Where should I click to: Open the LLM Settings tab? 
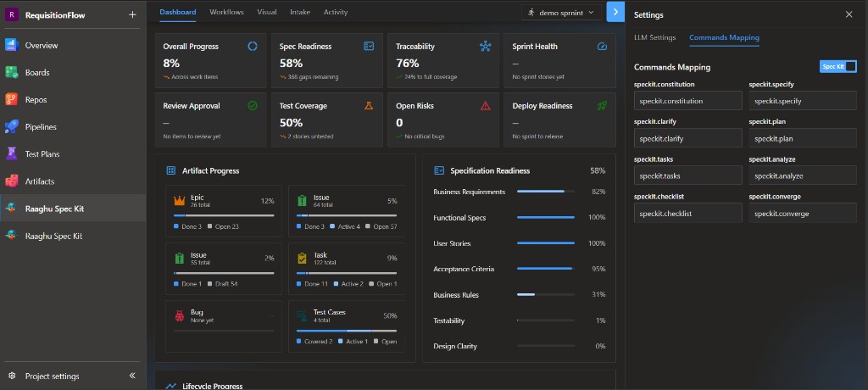point(655,37)
